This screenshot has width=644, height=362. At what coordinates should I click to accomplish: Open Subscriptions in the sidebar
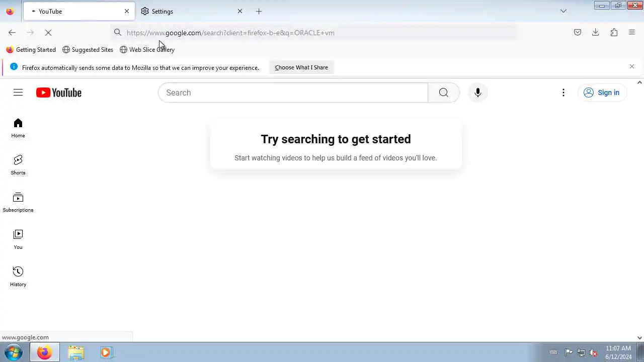[x=18, y=203]
